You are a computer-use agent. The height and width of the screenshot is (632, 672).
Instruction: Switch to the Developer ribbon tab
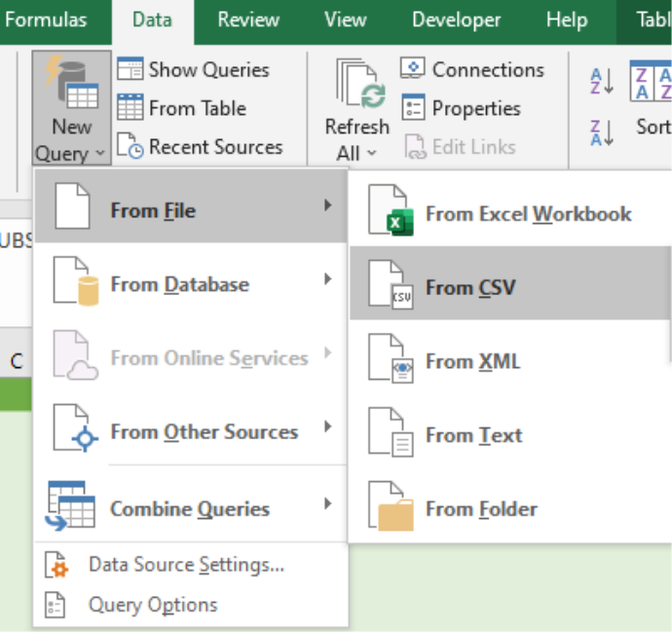point(456,19)
